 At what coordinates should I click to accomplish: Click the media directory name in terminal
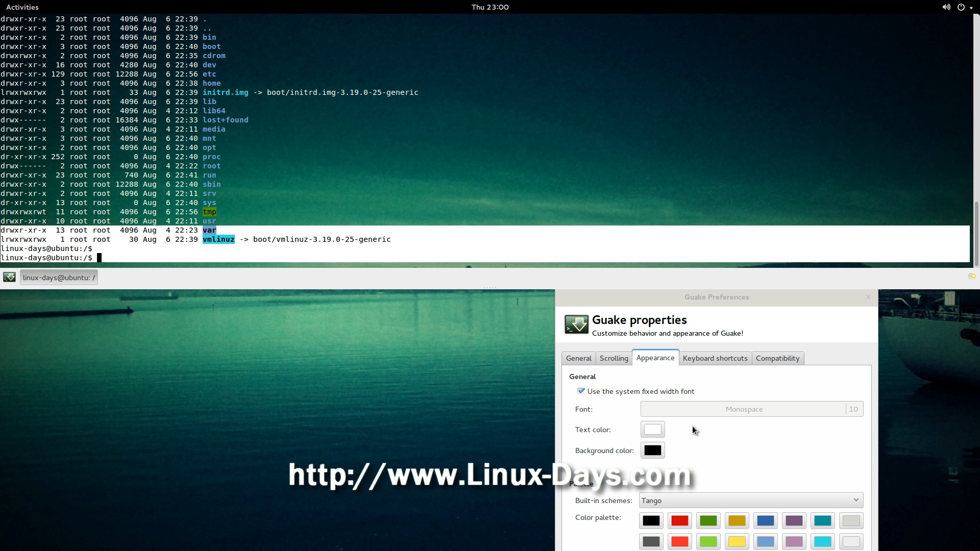[x=214, y=129]
